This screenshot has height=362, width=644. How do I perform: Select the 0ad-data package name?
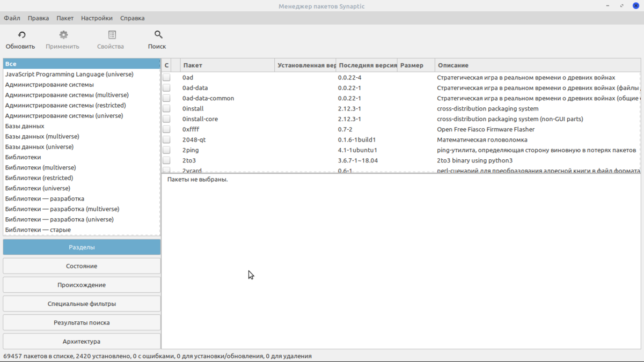pos(195,88)
